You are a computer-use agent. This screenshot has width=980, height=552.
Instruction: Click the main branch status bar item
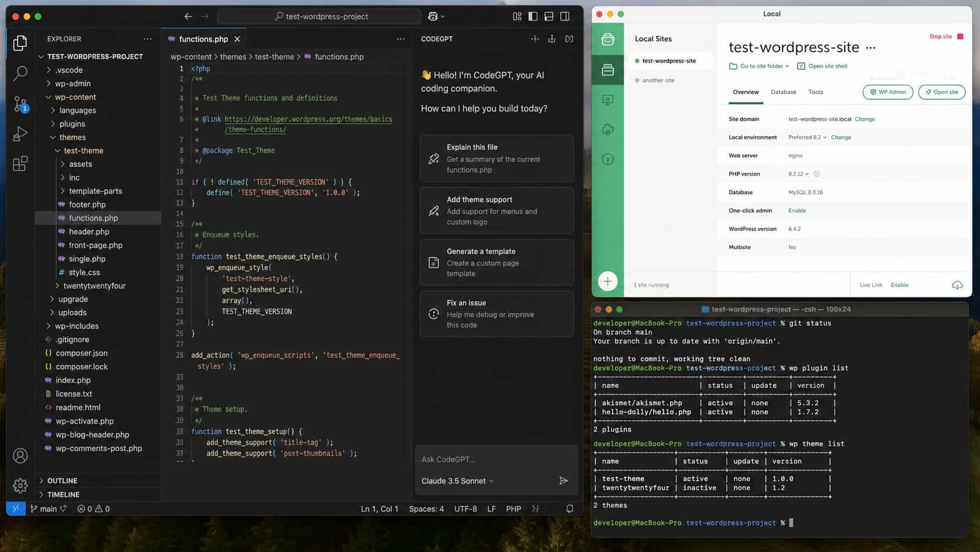pyautogui.click(x=48, y=509)
